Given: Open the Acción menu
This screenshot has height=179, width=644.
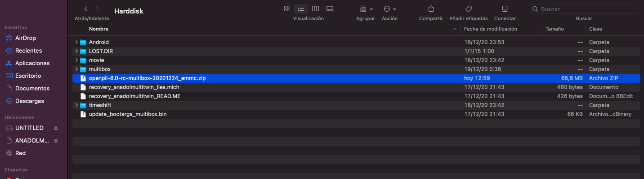Looking at the screenshot, I should pos(389,9).
